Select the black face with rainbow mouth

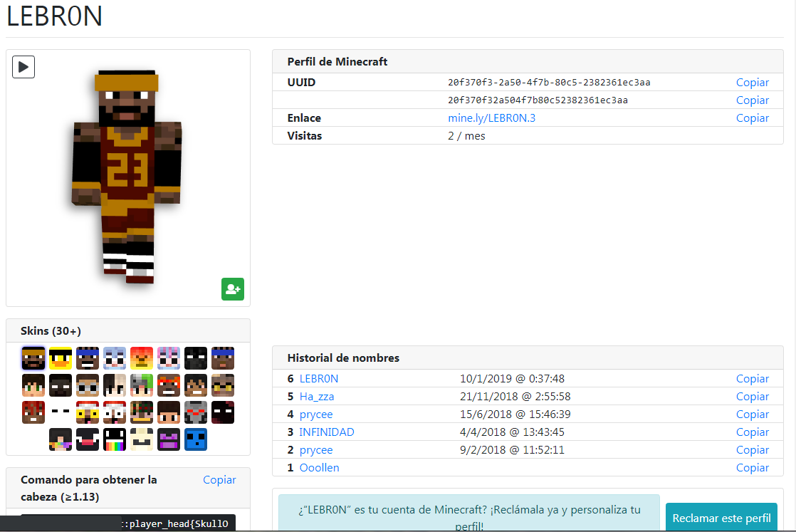tap(115, 439)
